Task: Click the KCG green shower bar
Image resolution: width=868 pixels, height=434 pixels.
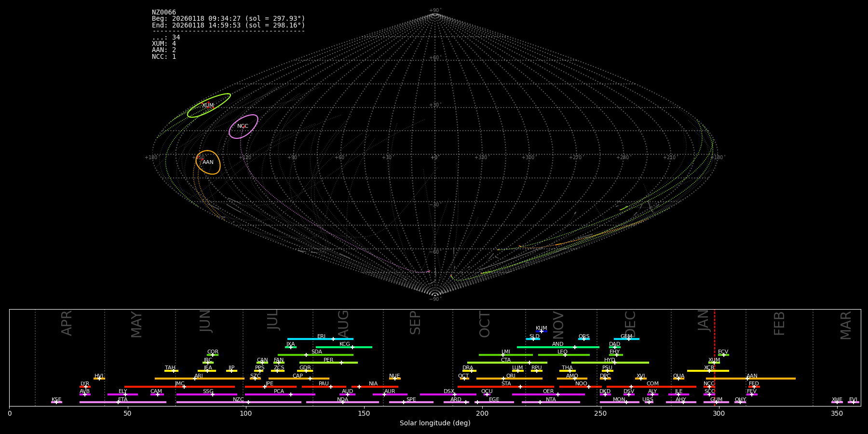Action: 344,347
